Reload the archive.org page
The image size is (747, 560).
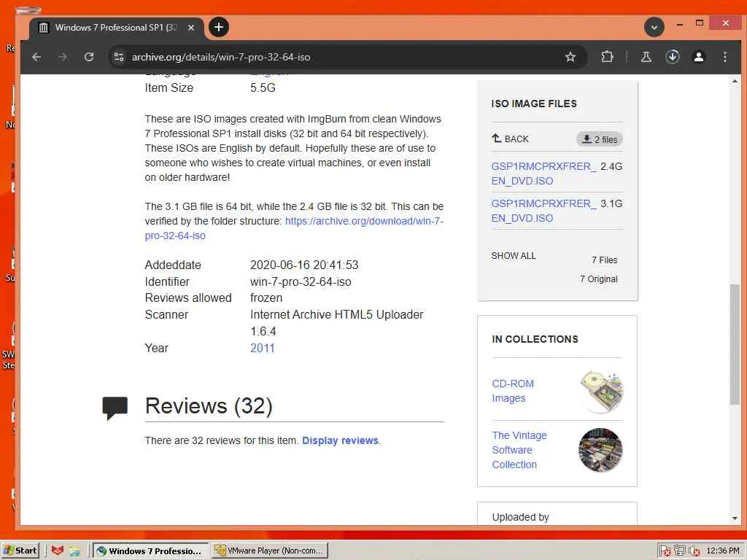88,57
